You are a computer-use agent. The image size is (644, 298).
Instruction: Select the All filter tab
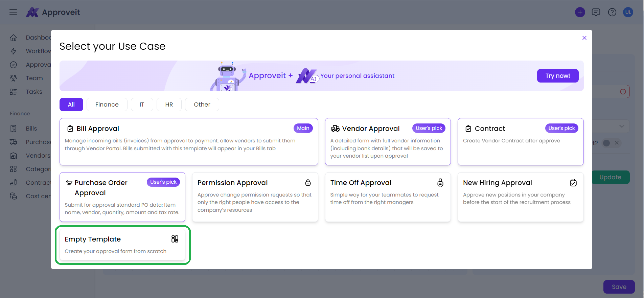click(71, 105)
